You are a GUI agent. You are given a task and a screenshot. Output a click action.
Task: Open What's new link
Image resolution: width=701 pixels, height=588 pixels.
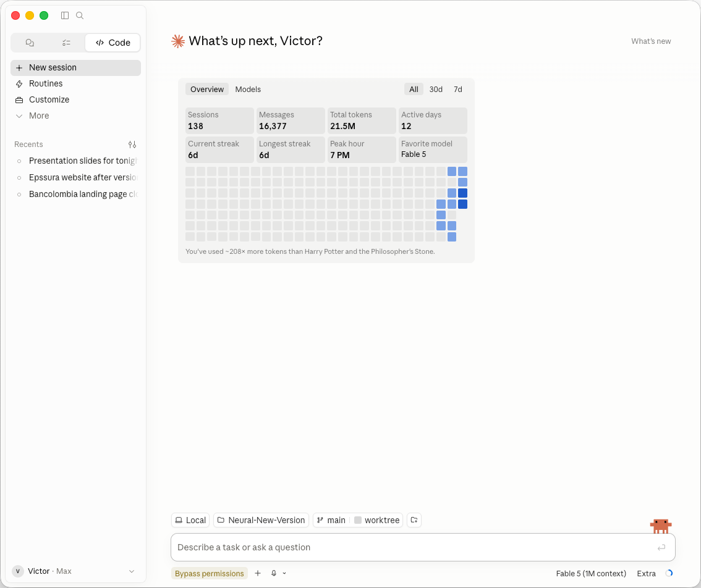pyautogui.click(x=651, y=41)
